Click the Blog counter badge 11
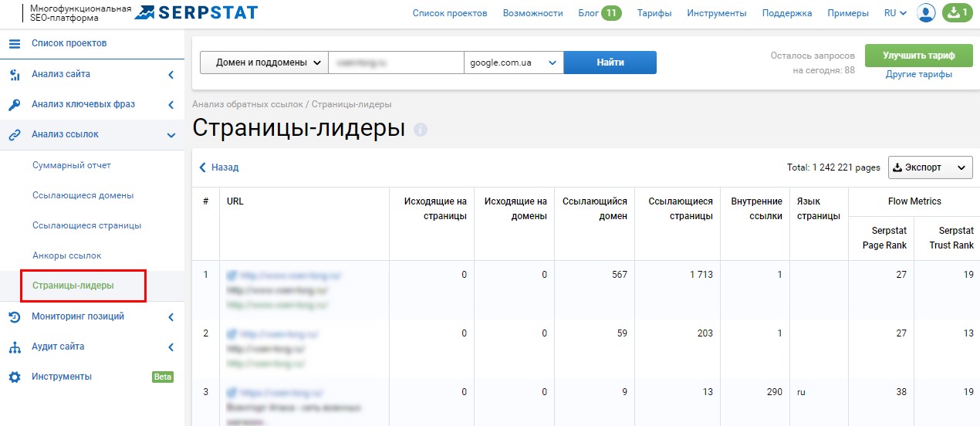The height and width of the screenshot is (426, 980). point(611,13)
